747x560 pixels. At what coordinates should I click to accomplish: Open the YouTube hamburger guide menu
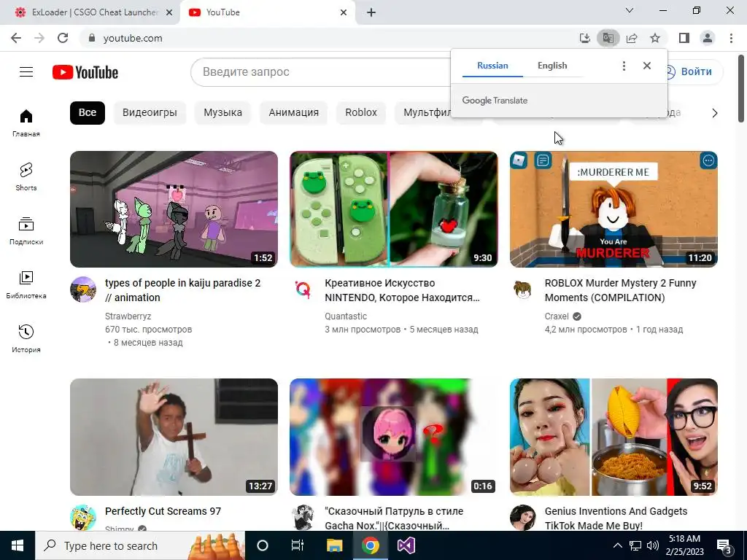pyautogui.click(x=26, y=72)
